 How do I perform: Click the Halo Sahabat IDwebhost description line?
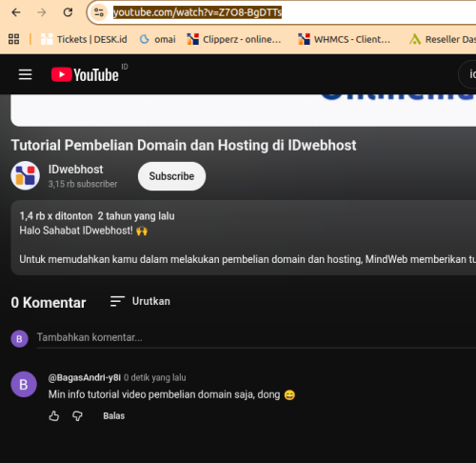(84, 231)
